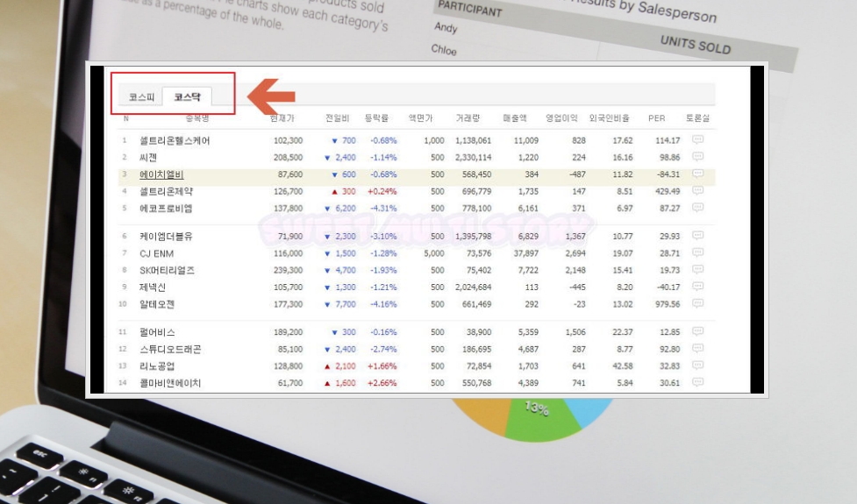Open 셀트리온헬스케어 stock link
The image size is (857, 504).
point(175,140)
